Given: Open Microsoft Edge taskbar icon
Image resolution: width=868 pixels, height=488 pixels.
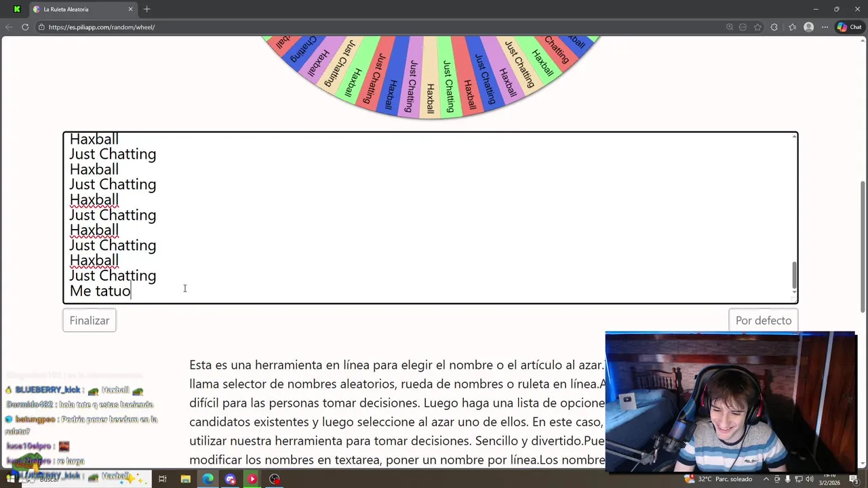Looking at the screenshot, I should [x=208, y=479].
